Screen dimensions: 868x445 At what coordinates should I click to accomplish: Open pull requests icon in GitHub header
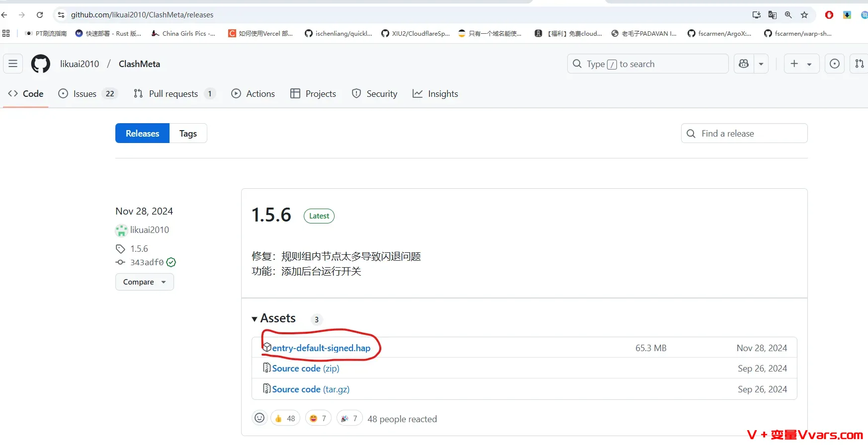860,64
